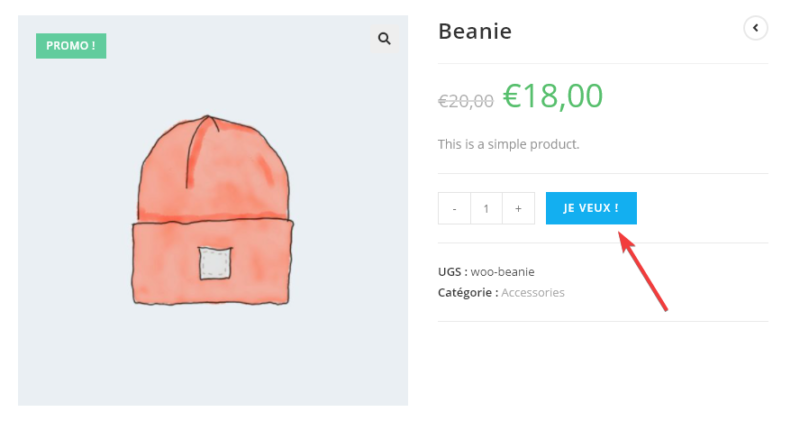Viewport: 800px width, 430px height.
Task: Go to previous product with chevron arrow
Action: 755,28
